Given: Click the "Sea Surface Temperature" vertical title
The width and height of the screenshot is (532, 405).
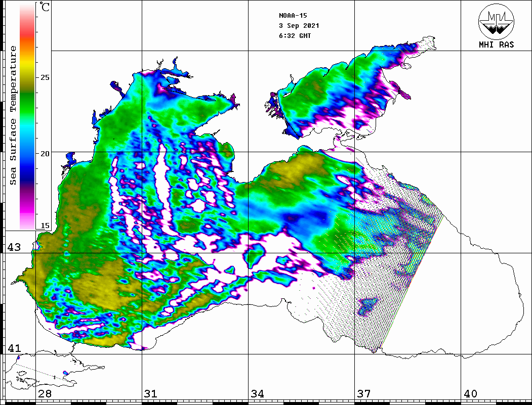Looking at the screenshot, I should (x=13, y=116).
